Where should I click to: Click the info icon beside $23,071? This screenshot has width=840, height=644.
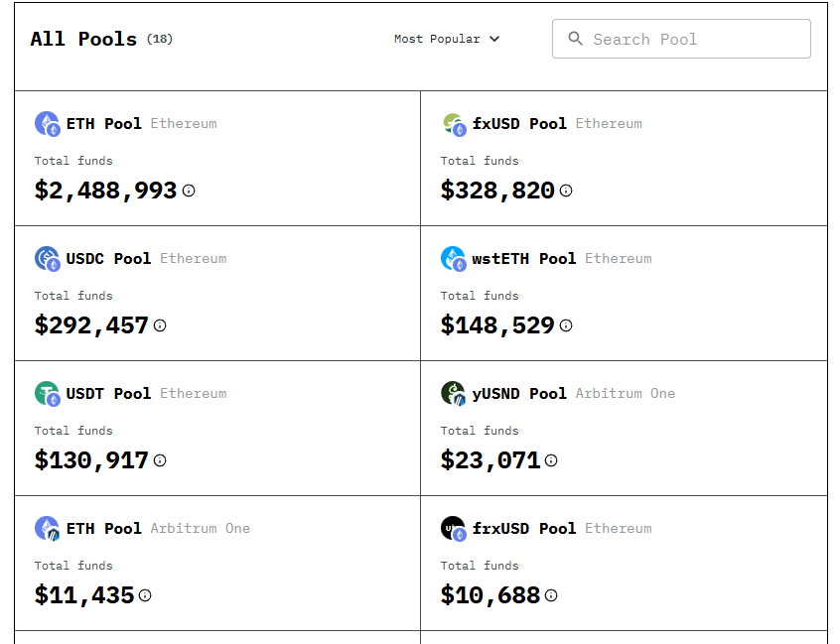pyautogui.click(x=551, y=460)
